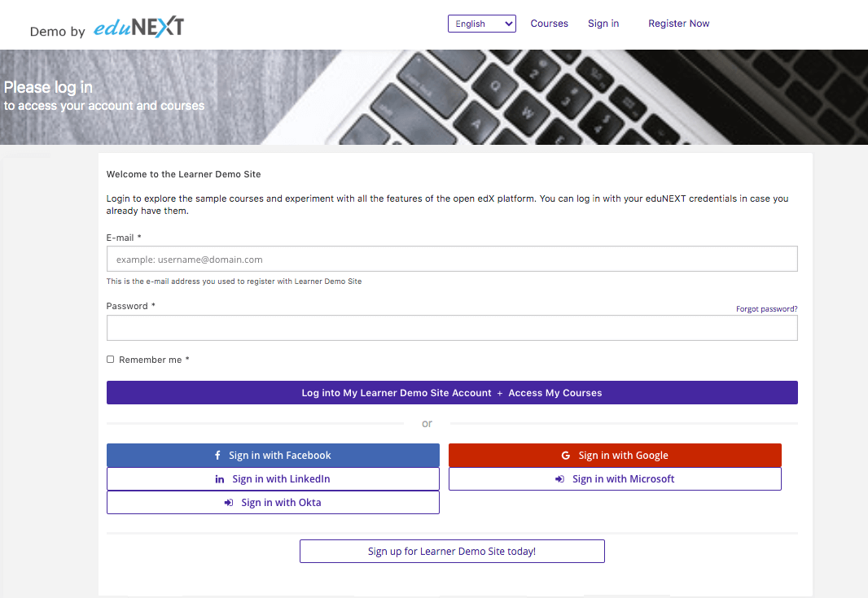Screen dimensions: 868x598
Task: Select Sign in from the header
Action: [x=603, y=24]
